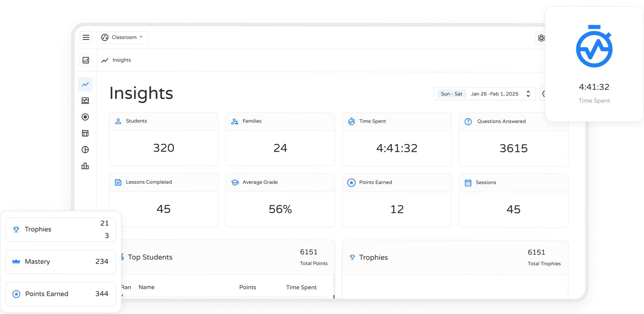This screenshot has width=644, height=314.
Task: Toggle the Sun - Sat week setting
Action: (451, 94)
